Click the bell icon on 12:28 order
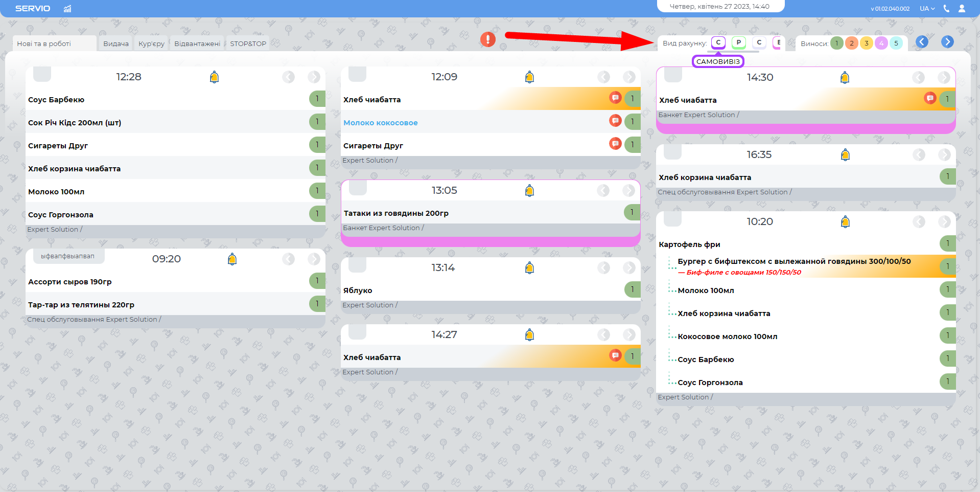Screen dimensions: 980x492 click(215, 77)
